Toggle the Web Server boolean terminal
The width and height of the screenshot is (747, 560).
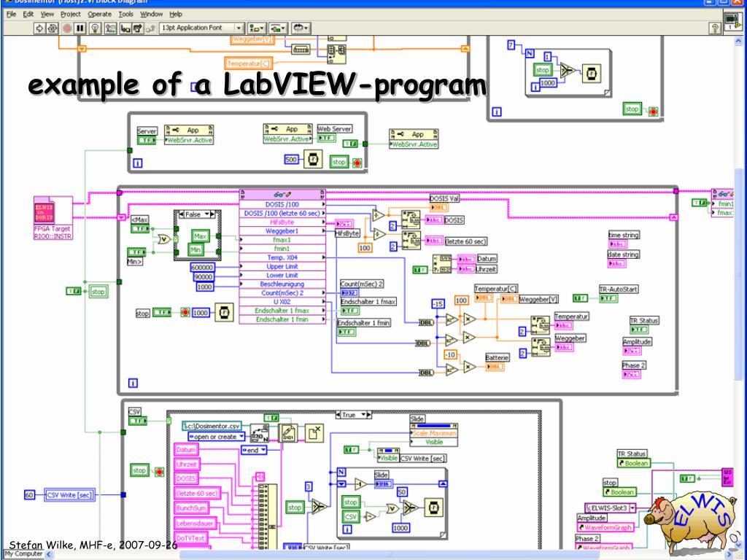(x=327, y=138)
